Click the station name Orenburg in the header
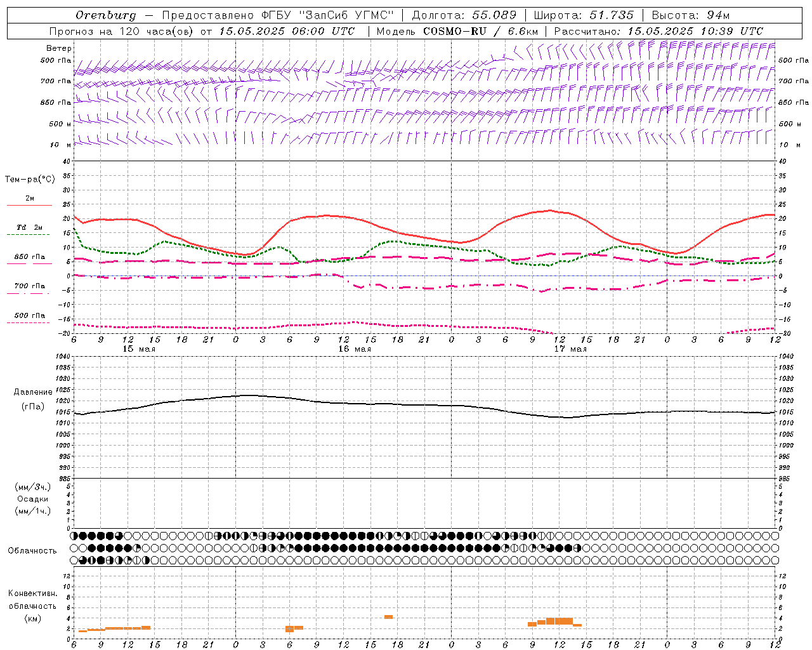Screen dimensions: 812x650 point(106,15)
